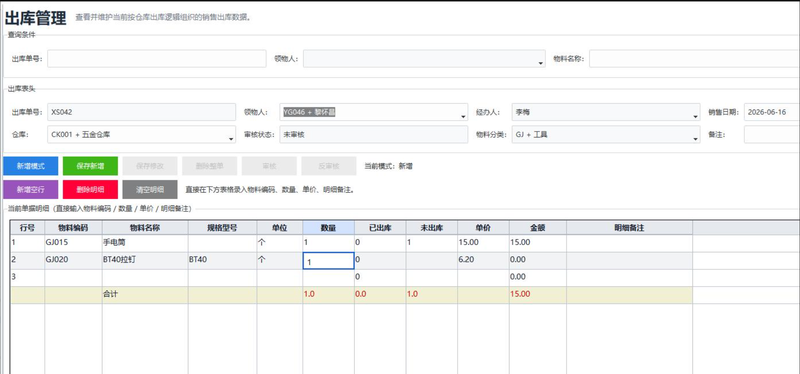
Task: Expand the 物料分类 dropdown showing GJ + 工具
Action: pyautogui.click(x=606, y=135)
